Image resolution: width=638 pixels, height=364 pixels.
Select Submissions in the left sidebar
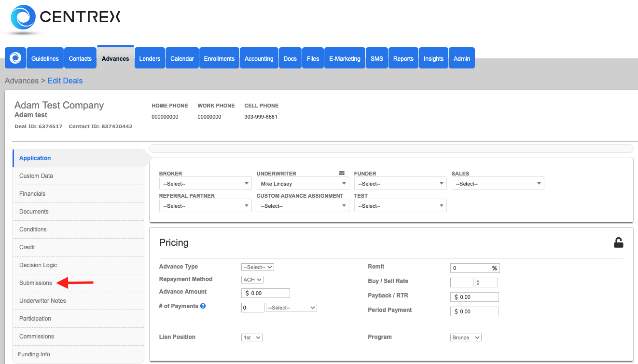pos(35,283)
